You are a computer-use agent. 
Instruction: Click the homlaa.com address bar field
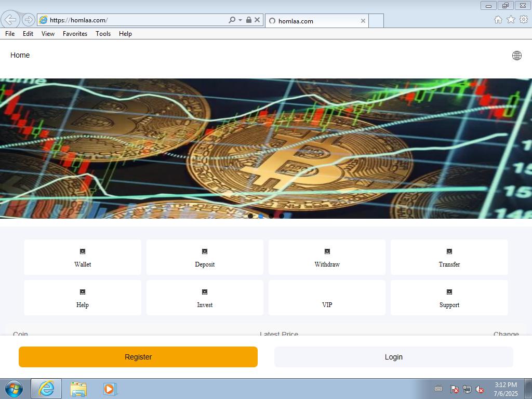coord(135,20)
